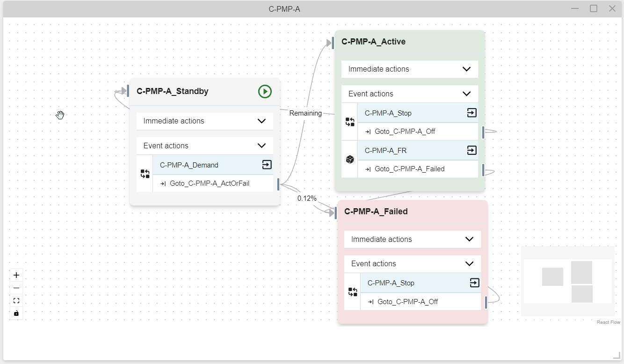Select the C-PMP-A_Active state title

point(374,42)
